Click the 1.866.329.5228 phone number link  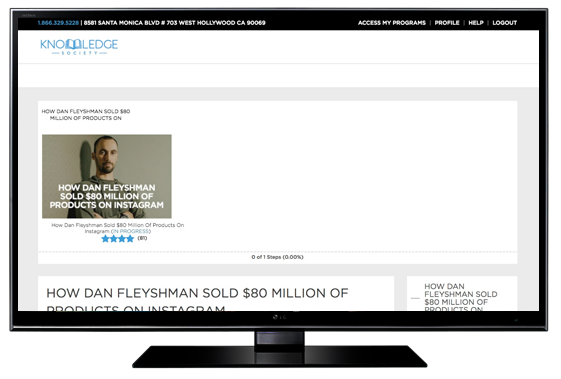coord(58,23)
